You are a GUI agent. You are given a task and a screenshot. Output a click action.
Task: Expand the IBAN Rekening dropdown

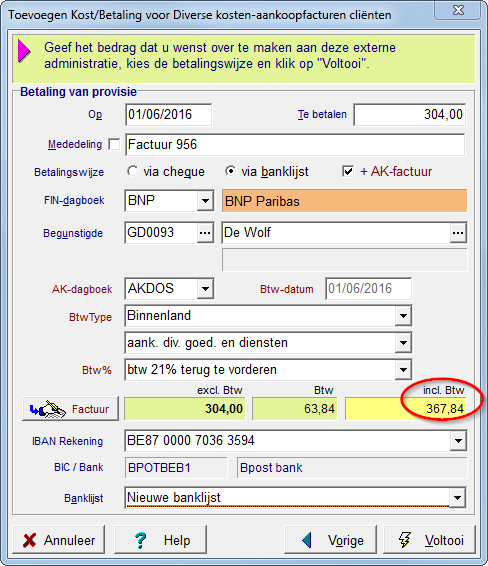tap(458, 440)
